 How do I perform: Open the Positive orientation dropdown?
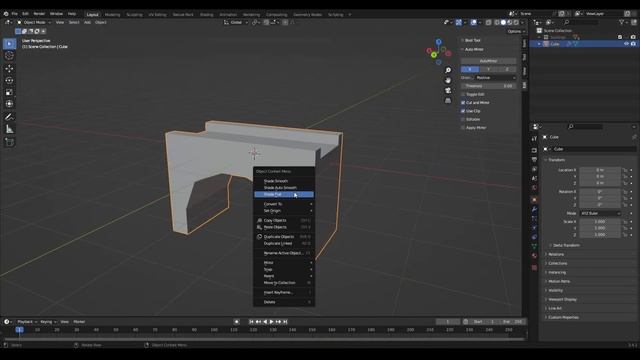point(496,78)
